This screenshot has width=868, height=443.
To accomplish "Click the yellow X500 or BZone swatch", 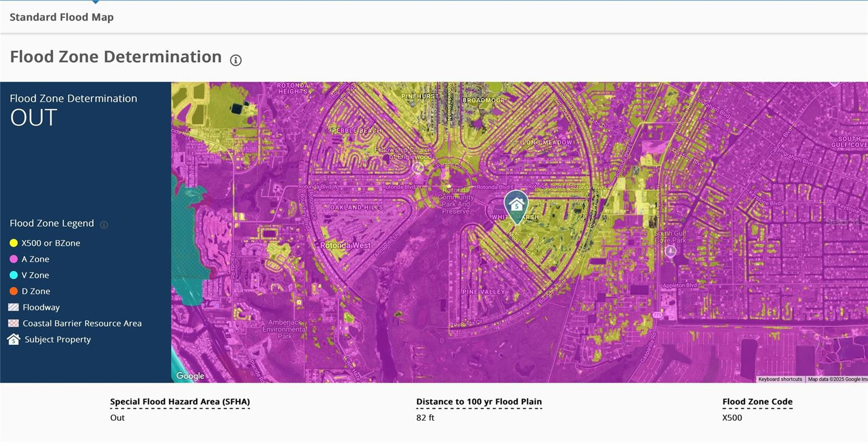I will [14, 243].
